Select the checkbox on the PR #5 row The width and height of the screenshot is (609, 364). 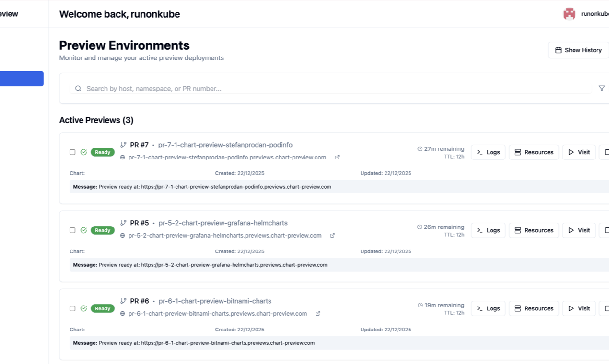pos(72,230)
